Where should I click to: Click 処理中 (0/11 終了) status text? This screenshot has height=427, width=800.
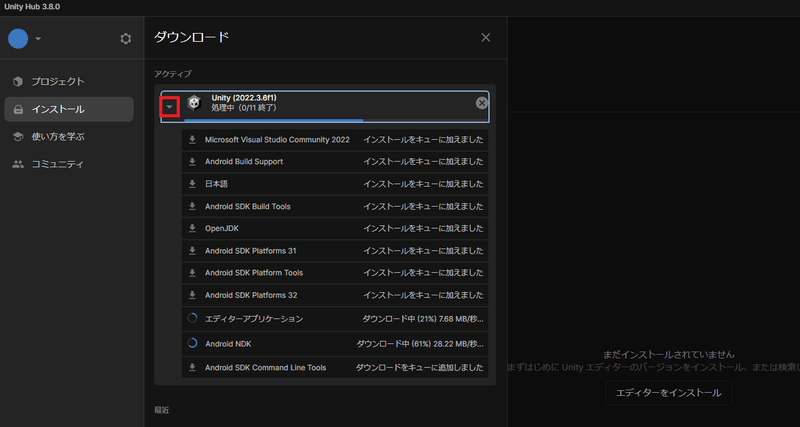(244, 108)
